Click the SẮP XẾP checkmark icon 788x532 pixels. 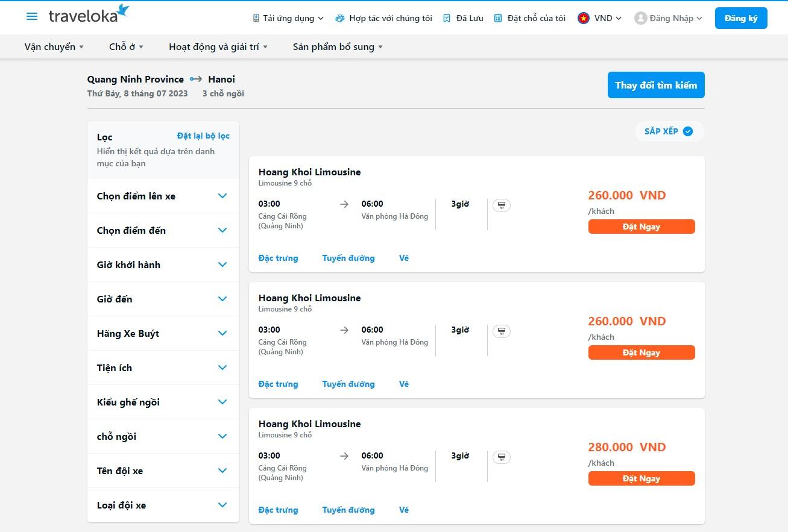coord(688,131)
